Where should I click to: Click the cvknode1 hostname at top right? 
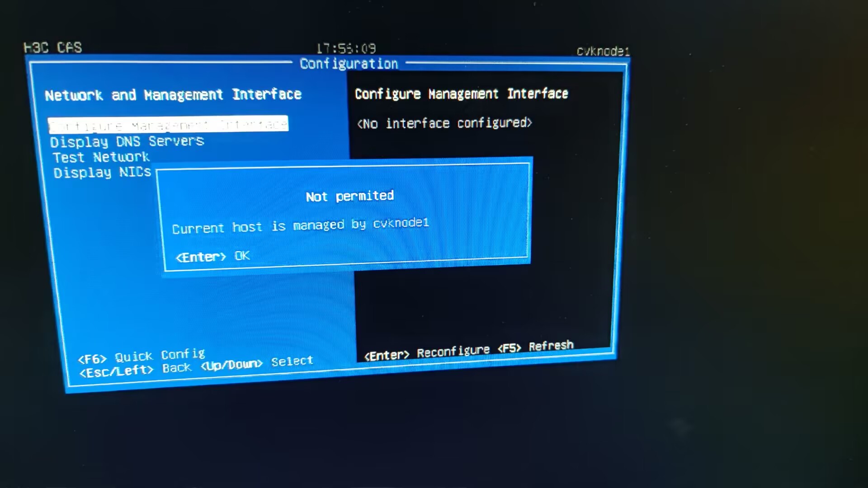coord(603,51)
